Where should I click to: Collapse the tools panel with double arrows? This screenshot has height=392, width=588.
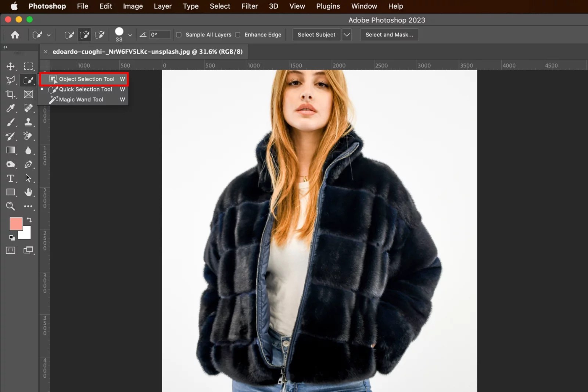[x=5, y=47]
